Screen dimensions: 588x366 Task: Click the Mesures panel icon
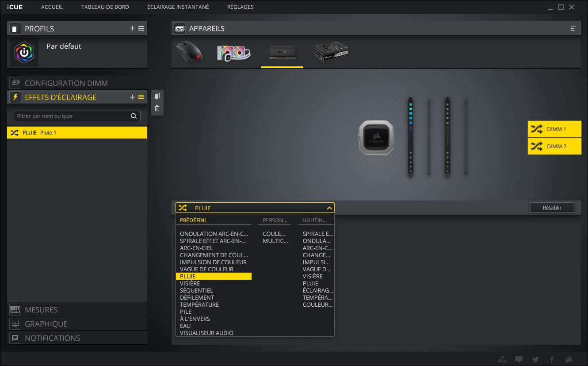(x=15, y=310)
